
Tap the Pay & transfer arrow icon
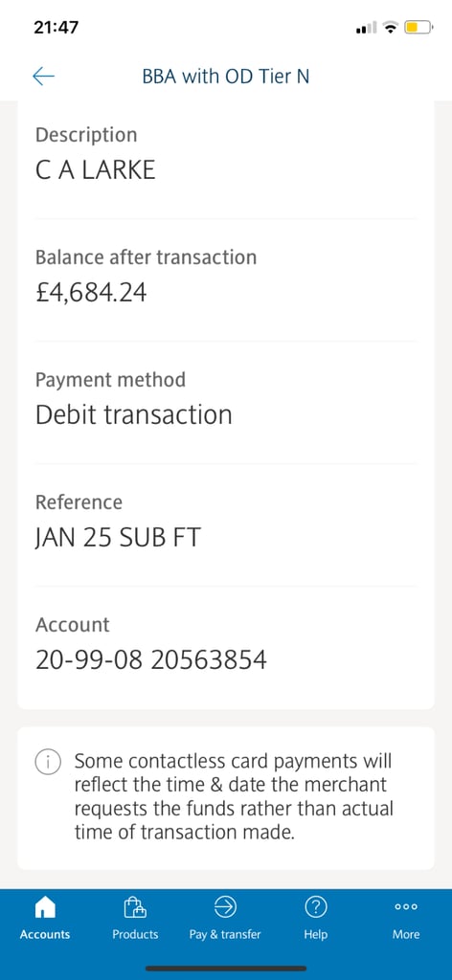pos(225,905)
